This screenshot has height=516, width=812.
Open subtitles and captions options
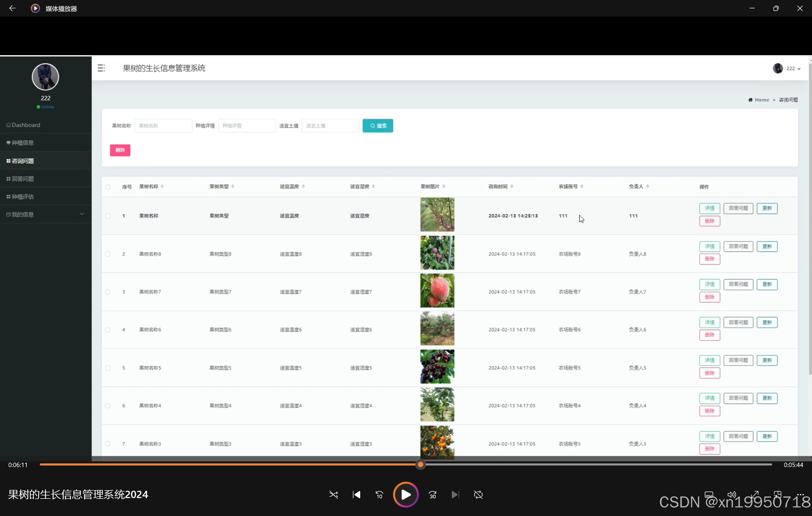coord(709,495)
